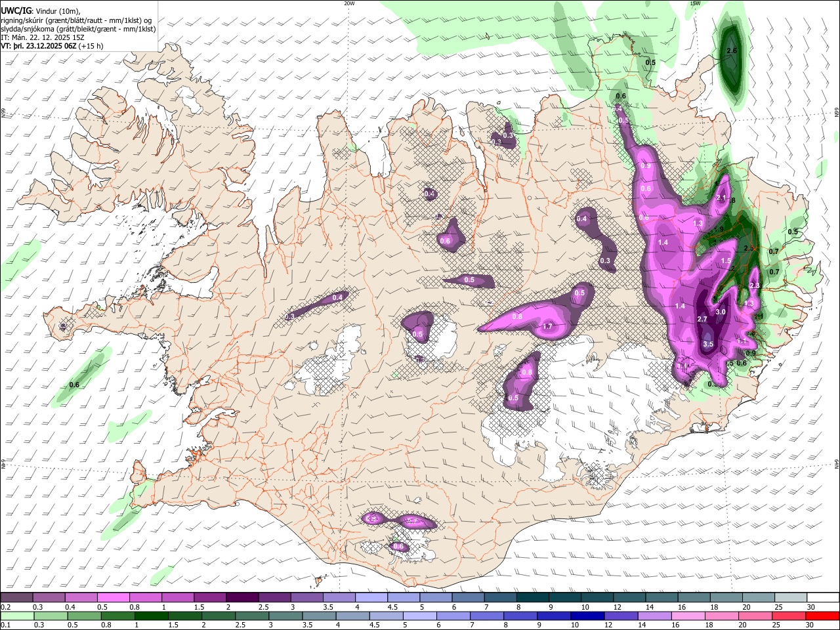The width and height of the screenshot is (840, 630).
Task: Select the lavender 3.5 swatch in the upper snow legend
Action: pos(338,597)
